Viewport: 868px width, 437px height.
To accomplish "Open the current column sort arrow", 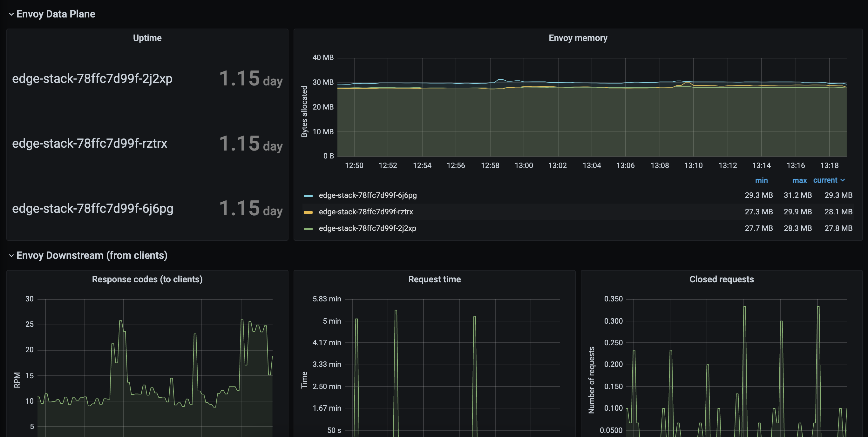I will (842, 180).
